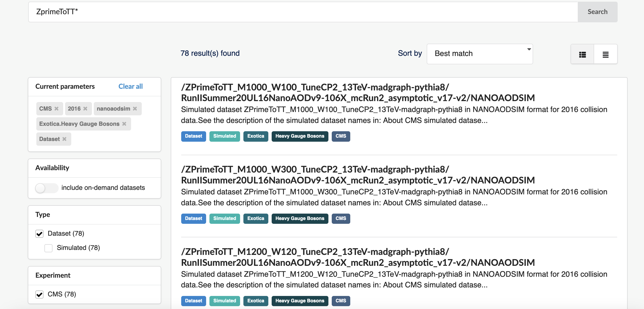Click Dataset tag under M1000_W300 result
644x309 pixels.
(194, 218)
